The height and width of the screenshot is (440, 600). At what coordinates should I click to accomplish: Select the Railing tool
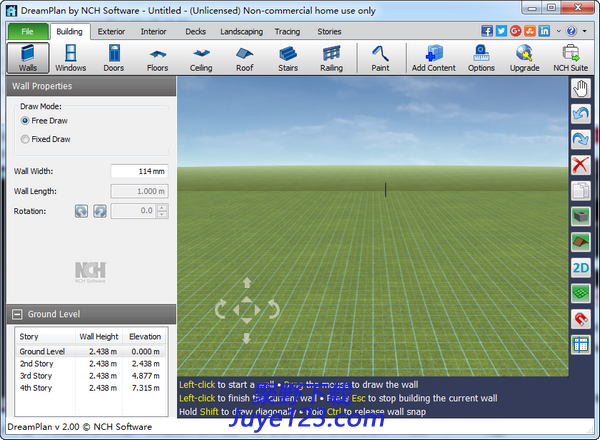click(332, 58)
